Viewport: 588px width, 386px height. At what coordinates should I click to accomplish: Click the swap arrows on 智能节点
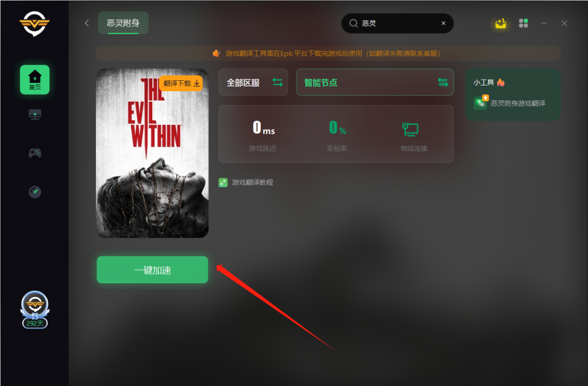443,83
